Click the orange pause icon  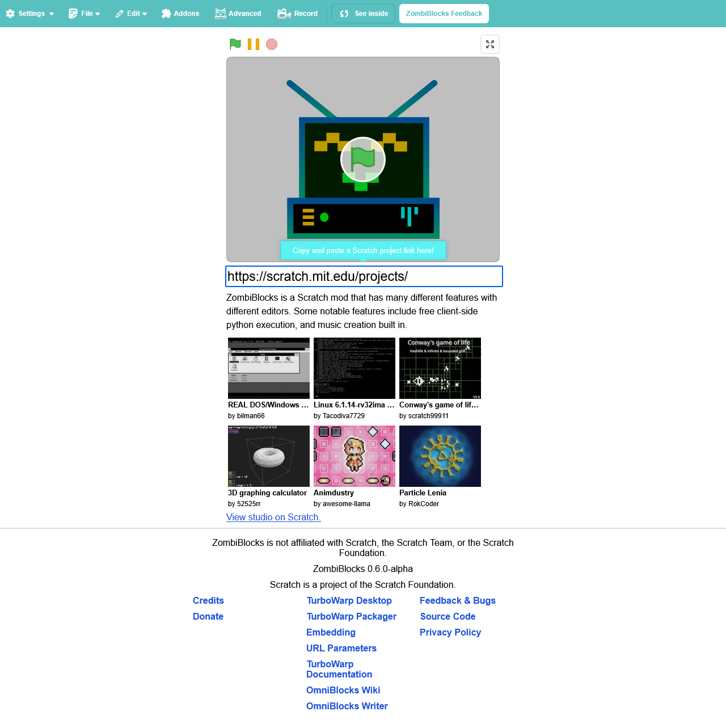pos(254,44)
